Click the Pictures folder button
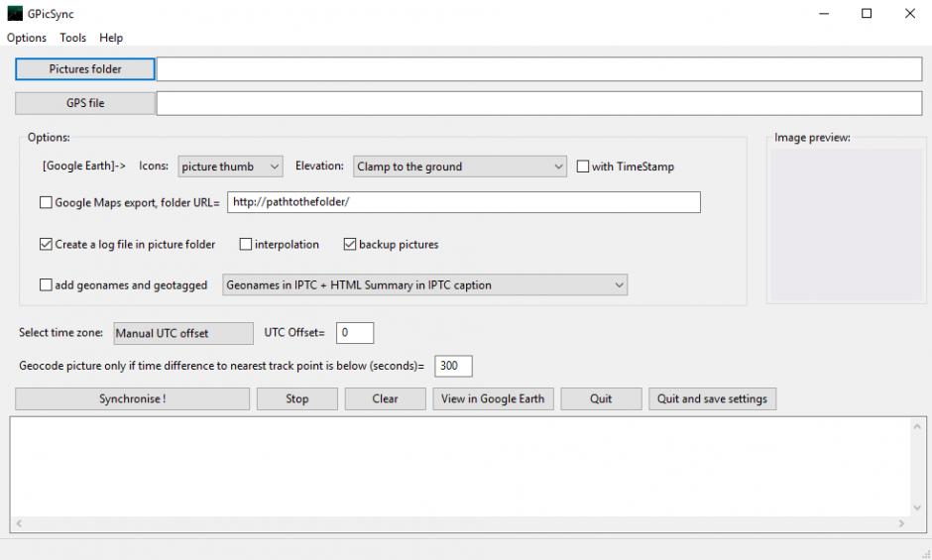 (85, 69)
